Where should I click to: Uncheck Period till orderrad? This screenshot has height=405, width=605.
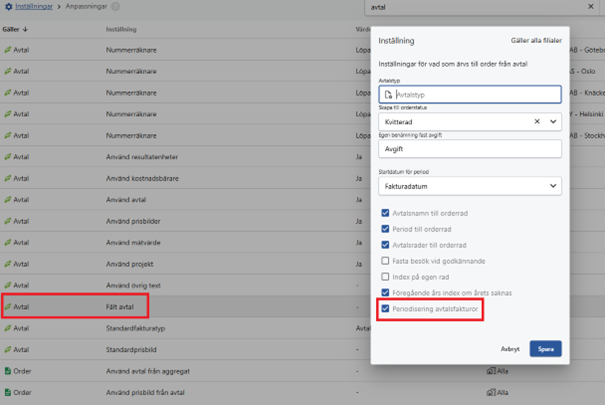click(x=385, y=229)
